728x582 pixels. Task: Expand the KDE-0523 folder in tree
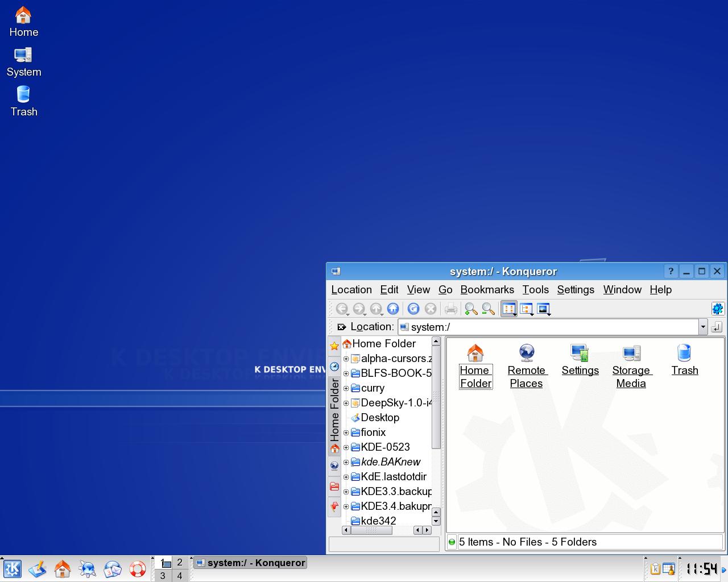346,447
